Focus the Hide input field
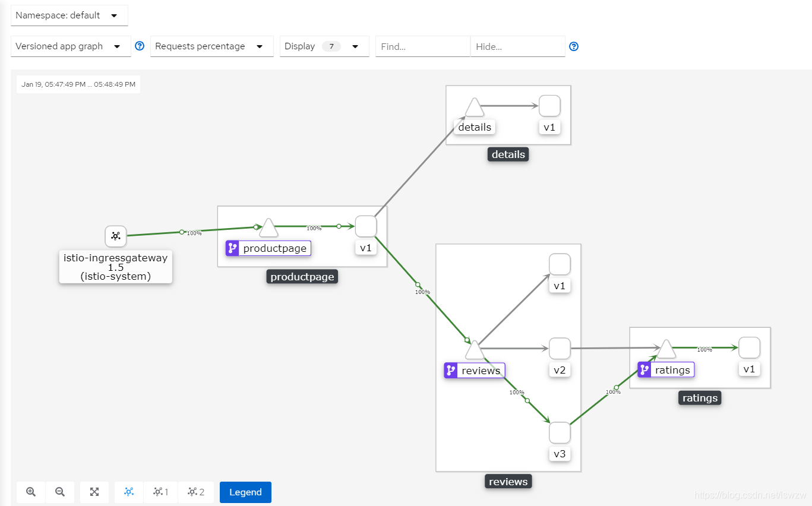 click(518, 46)
